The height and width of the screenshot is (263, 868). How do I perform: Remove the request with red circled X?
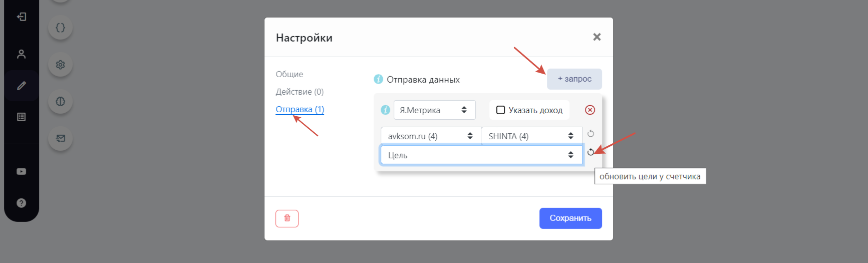[x=590, y=110]
